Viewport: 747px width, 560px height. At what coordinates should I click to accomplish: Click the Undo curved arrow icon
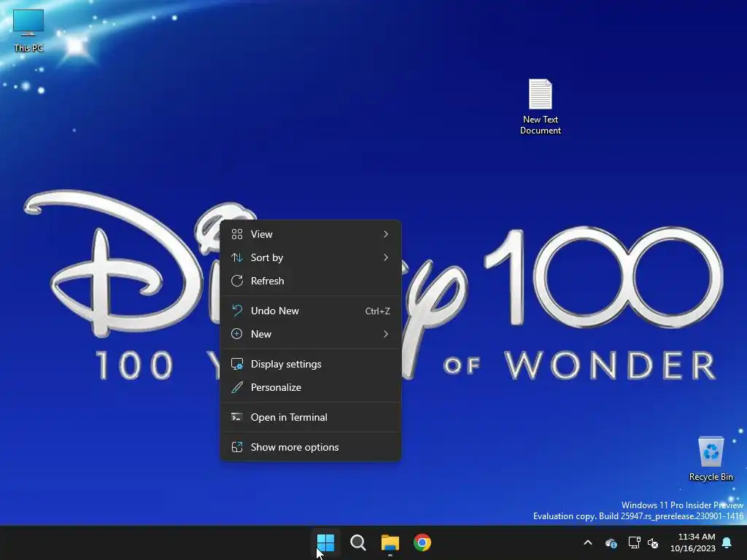tap(237, 311)
